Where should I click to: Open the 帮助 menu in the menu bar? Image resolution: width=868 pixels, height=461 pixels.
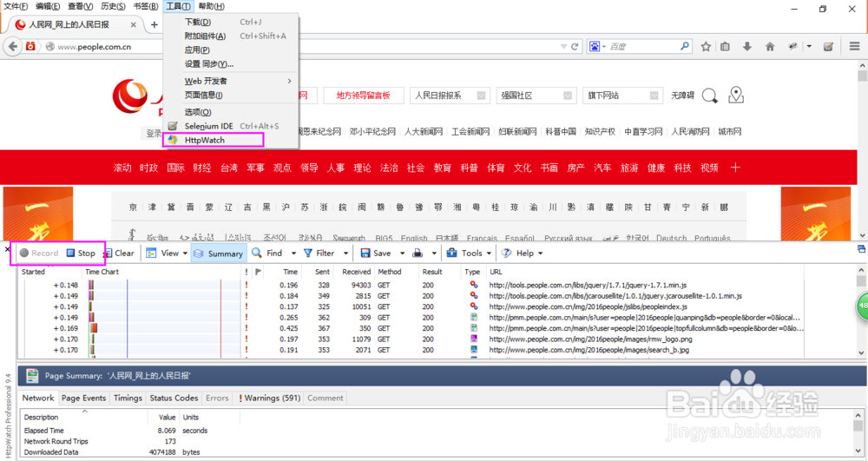click(x=212, y=6)
